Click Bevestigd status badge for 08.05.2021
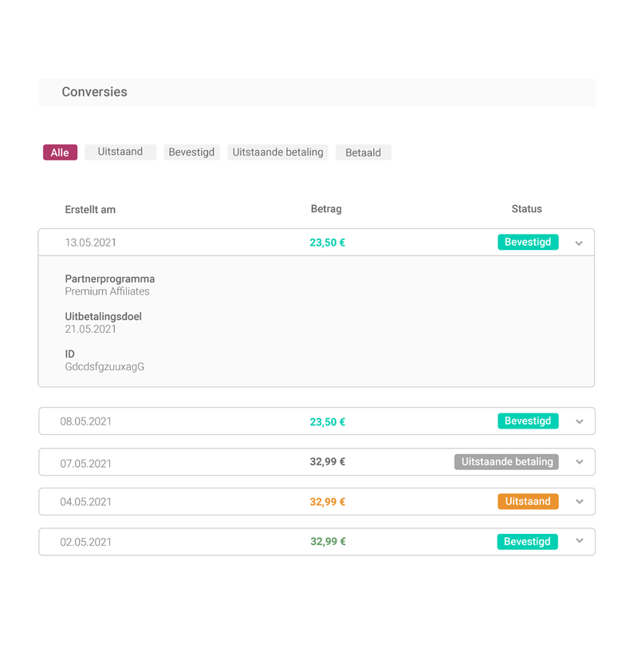Image resolution: width=638 pixels, height=672 pixels. tap(528, 421)
